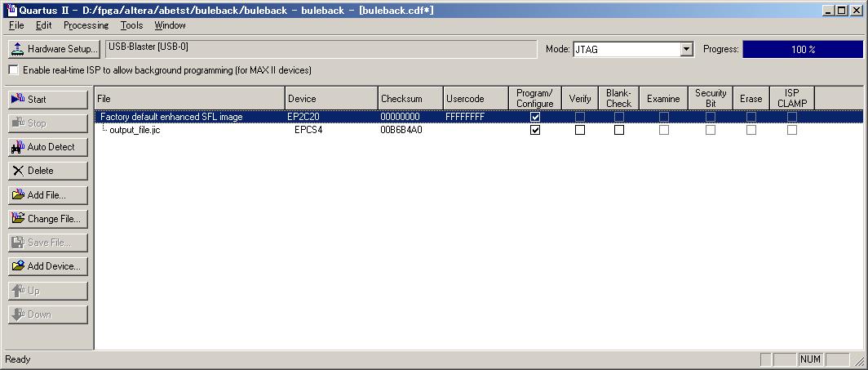Screen dimensions: 868x370
Task: Click the Usercode column header
Action: tap(476, 99)
